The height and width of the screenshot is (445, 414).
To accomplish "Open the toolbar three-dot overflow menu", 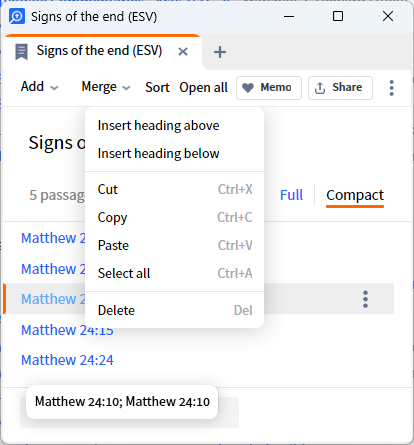I will pyautogui.click(x=391, y=88).
